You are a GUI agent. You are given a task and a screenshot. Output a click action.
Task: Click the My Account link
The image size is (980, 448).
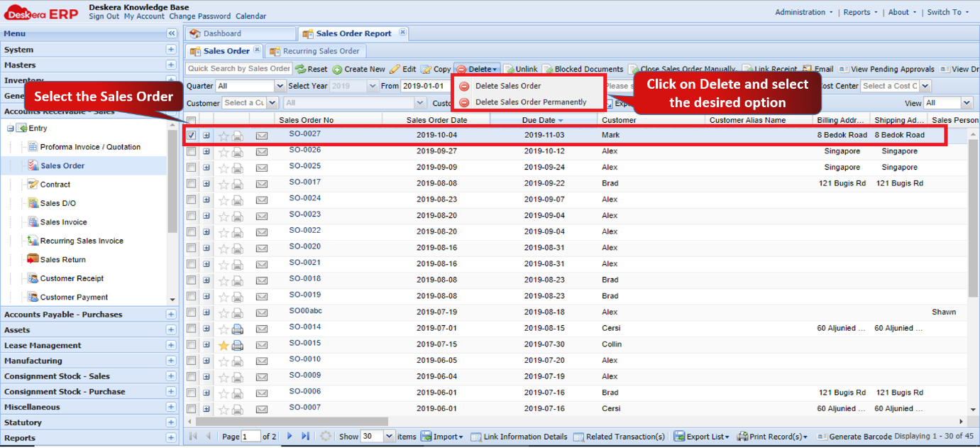coord(144,16)
